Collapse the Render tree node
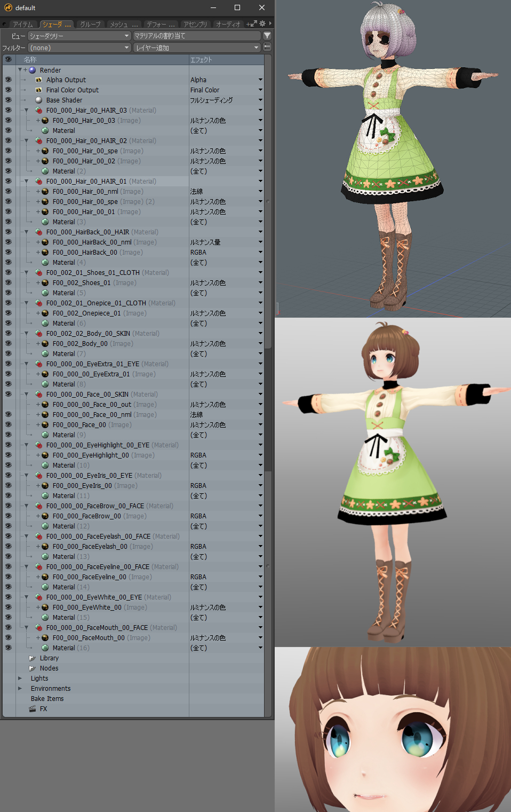511x812 pixels. coord(20,70)
